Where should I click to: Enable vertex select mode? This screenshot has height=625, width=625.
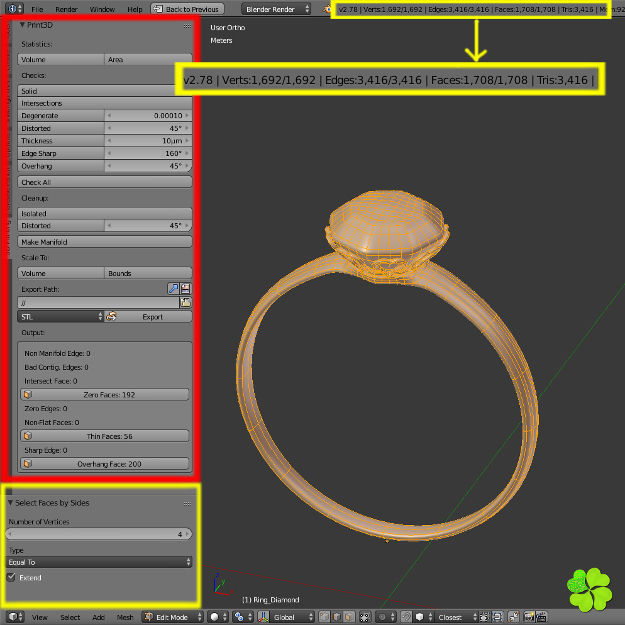324,617
